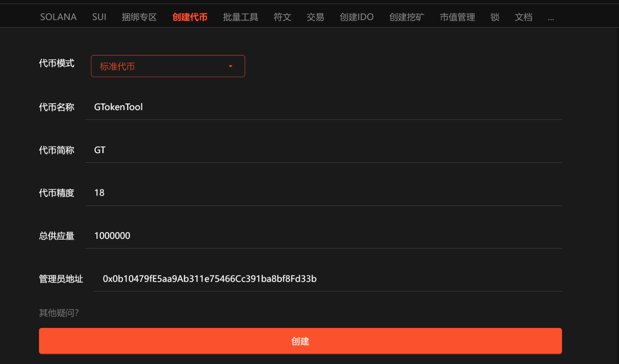
Task: Expand the more options ellipsis menu
Action: pos(551,18)
